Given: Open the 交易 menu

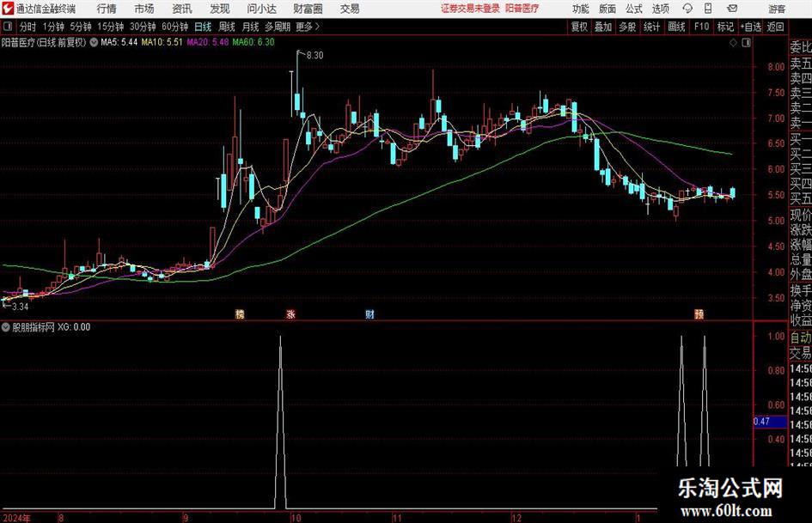Looking at the screenshot, I should pos(350,9).
